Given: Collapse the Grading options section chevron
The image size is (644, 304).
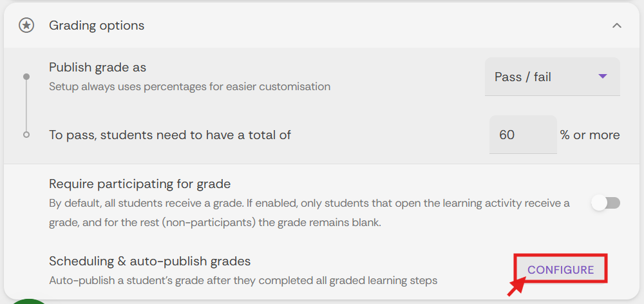Looking at the screenshot, I should coord(617,26).
